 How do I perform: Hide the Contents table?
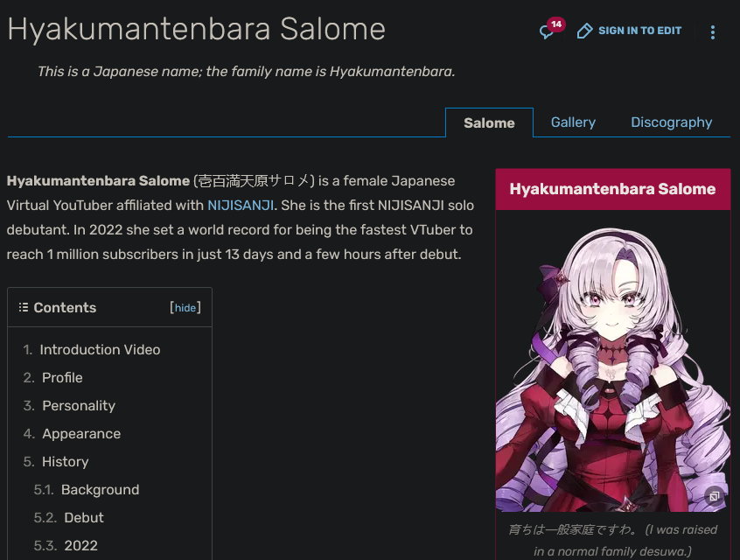[x=185, y=307]
